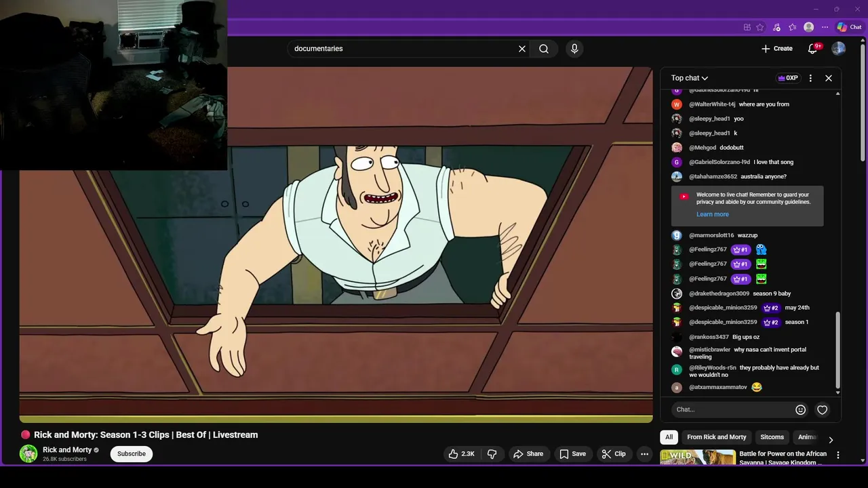Click @rankoss3437 chat username

pyautogui.click(x=709, y=337)
